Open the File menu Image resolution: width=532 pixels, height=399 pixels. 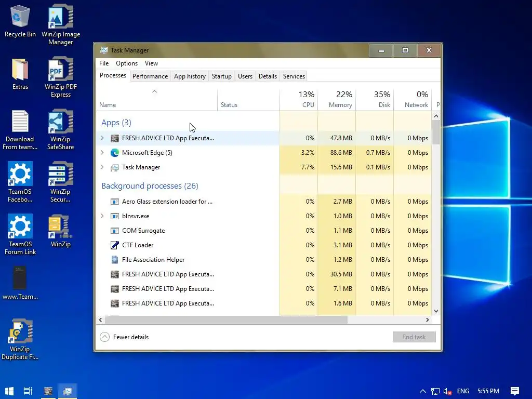click(x=104, y=63)
